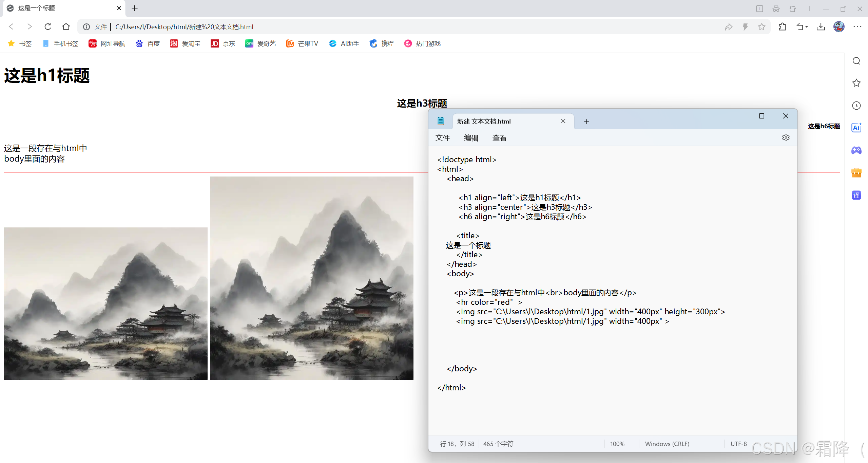The height and width of the screenshot is (463, 868).
Task: Open the history clock sidebar icon
Action: click(x=856, y=106)
